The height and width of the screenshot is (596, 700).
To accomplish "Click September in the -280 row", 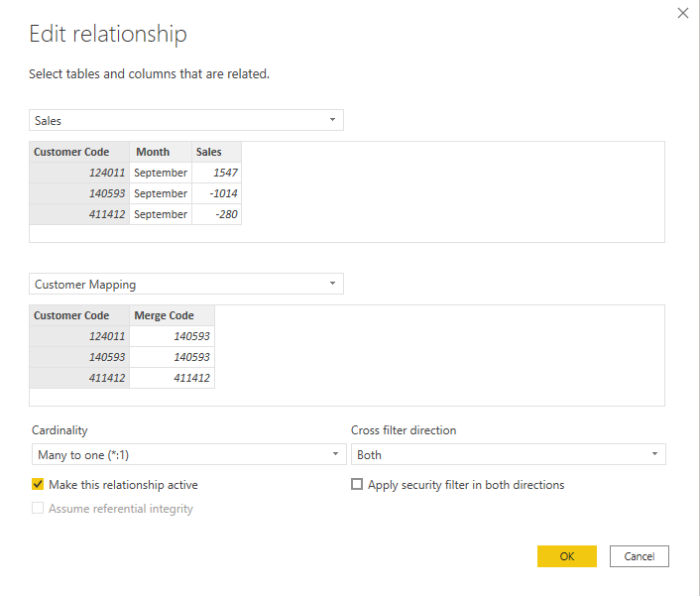I will click(x=161, y=214).
